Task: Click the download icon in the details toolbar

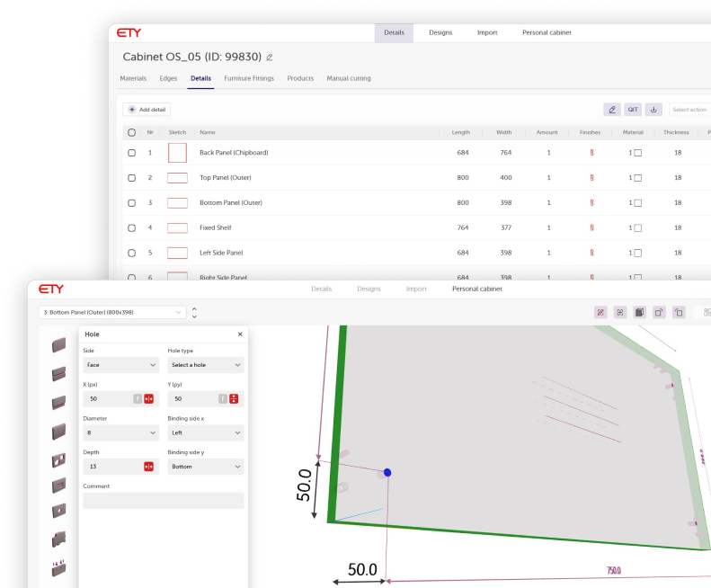Action: click(654, 110)
